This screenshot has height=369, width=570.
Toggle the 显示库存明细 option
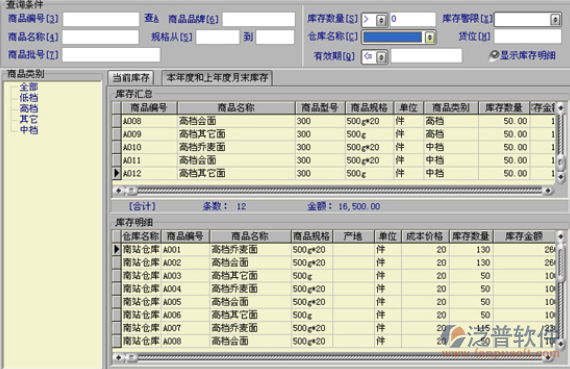click(522, 55)
